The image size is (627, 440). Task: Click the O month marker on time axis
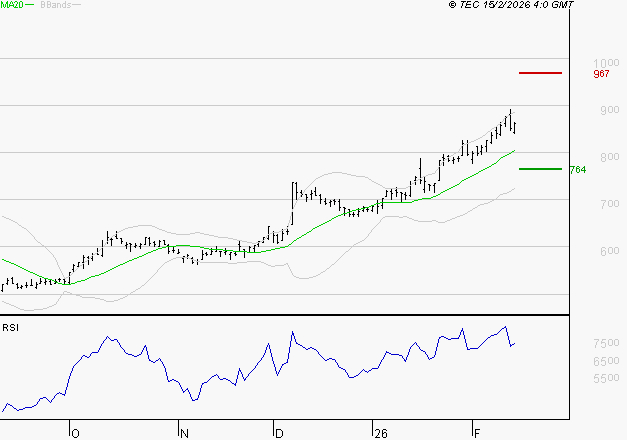(x=75, y=434)
